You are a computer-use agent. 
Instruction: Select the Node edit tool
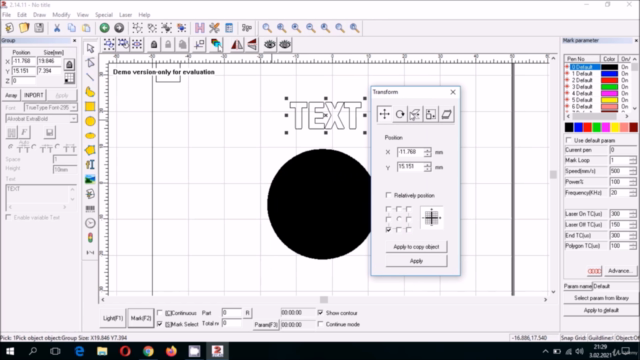(x=90, y=62)
